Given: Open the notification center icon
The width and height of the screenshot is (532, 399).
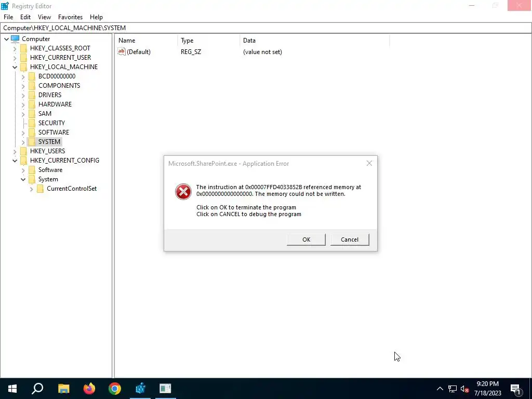Looking at the screenshot, I should point(515,389).
